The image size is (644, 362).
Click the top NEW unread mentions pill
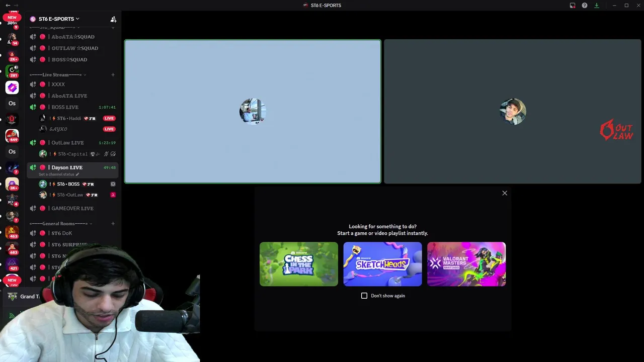(12, 17)
